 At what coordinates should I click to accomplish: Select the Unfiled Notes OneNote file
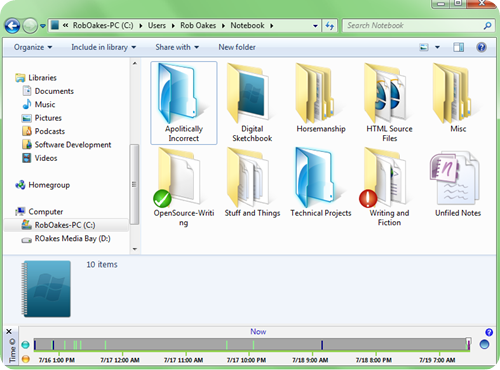coord(458,183)
